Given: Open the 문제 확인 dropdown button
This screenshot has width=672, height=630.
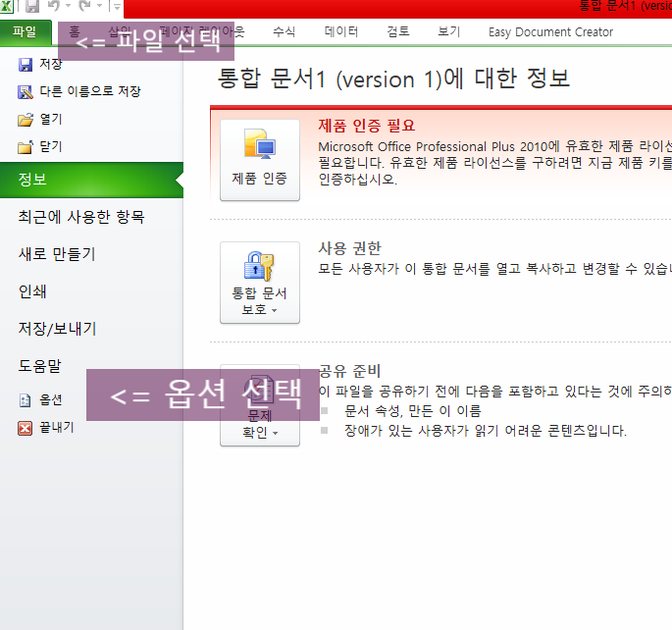Looking at the screenshot, I should click(260, 405).
